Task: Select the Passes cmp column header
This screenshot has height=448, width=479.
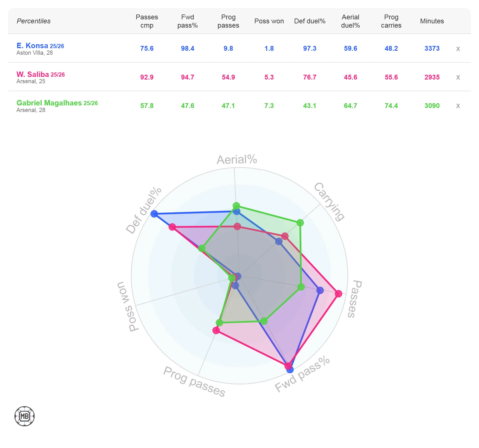Action: [147, 21]
